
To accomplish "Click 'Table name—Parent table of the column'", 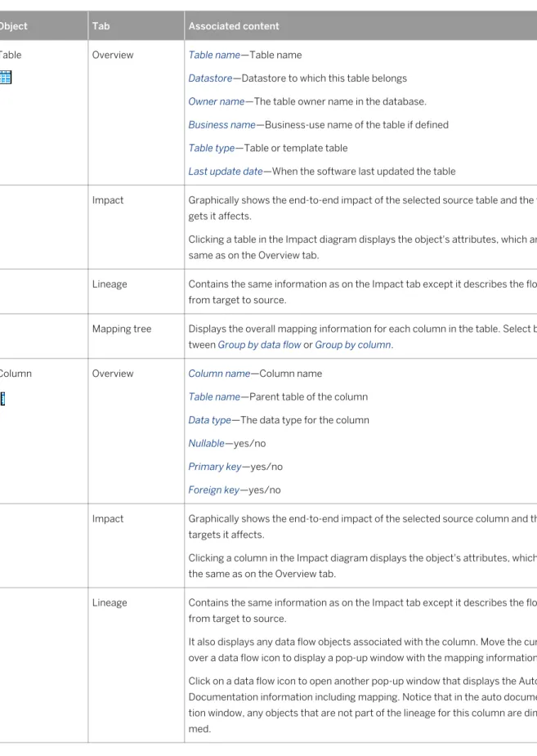I will point(278,397).
